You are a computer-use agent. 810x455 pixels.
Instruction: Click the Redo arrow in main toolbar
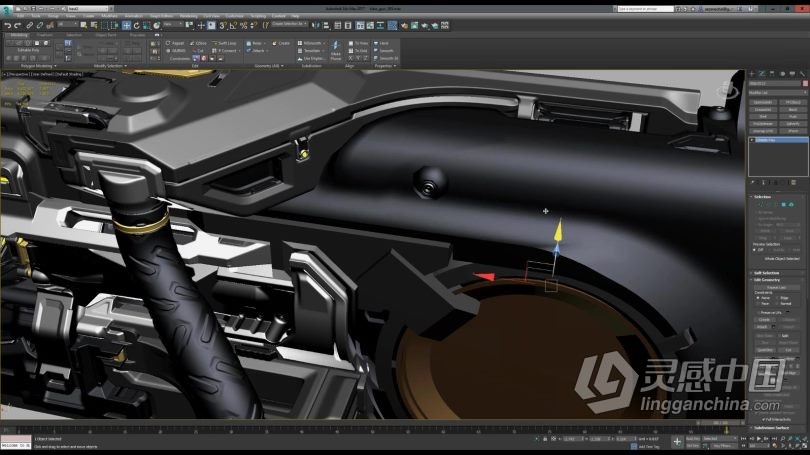[x=17, y=25]
